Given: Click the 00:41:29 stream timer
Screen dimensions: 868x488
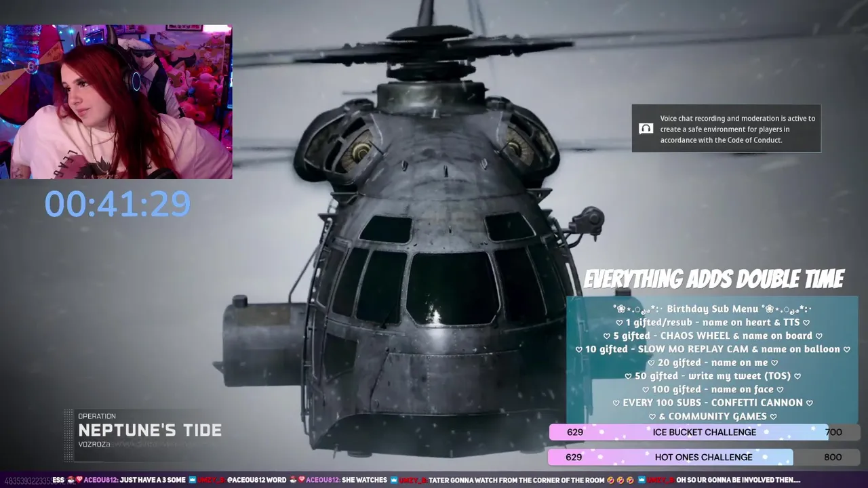Looking at the screenshot, I should [117, 203].
